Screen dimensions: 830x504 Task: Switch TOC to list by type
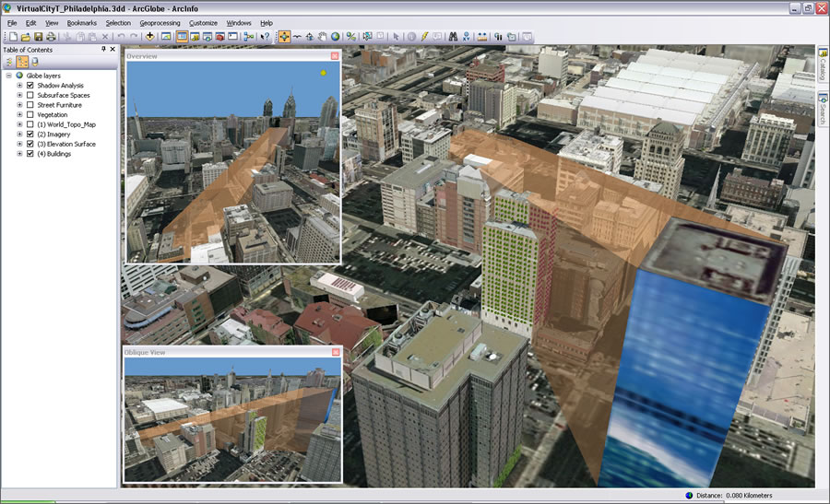tap(22, 62)
